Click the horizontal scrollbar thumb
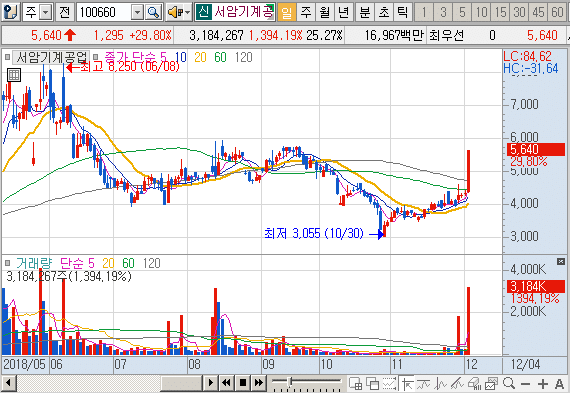Screen dimensions: 570x393 click(181, 383)
